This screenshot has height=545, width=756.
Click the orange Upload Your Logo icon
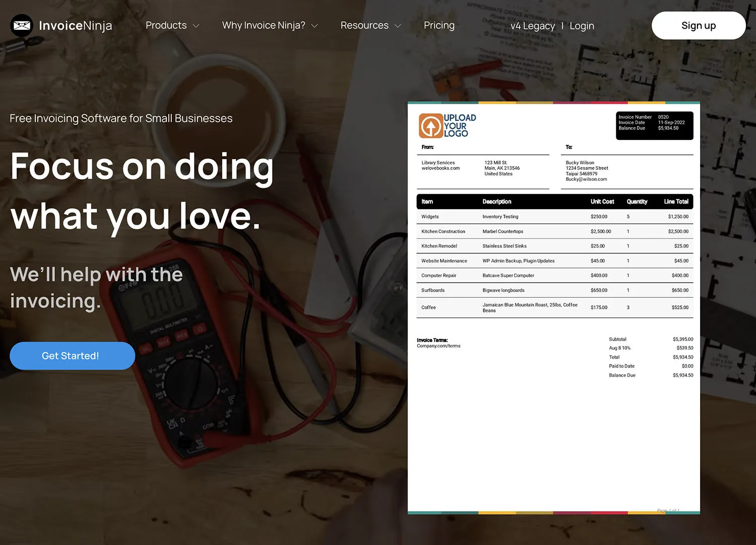click(430, 125)
